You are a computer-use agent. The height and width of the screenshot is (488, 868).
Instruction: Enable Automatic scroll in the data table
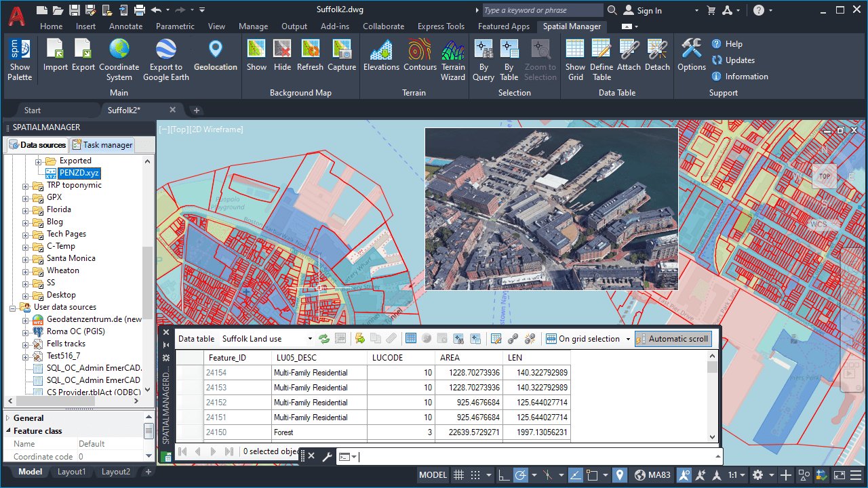point(673,338)
